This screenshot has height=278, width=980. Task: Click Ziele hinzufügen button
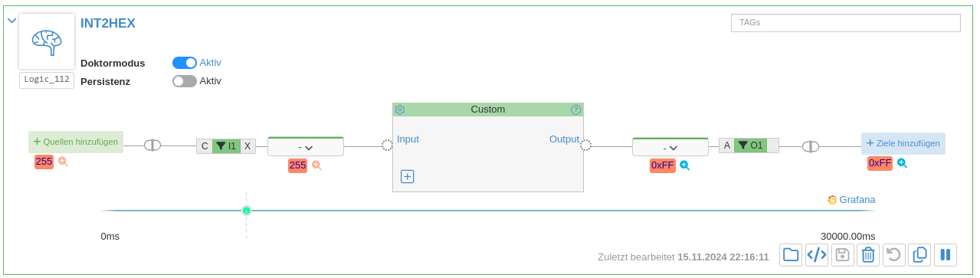coord(903,143)
